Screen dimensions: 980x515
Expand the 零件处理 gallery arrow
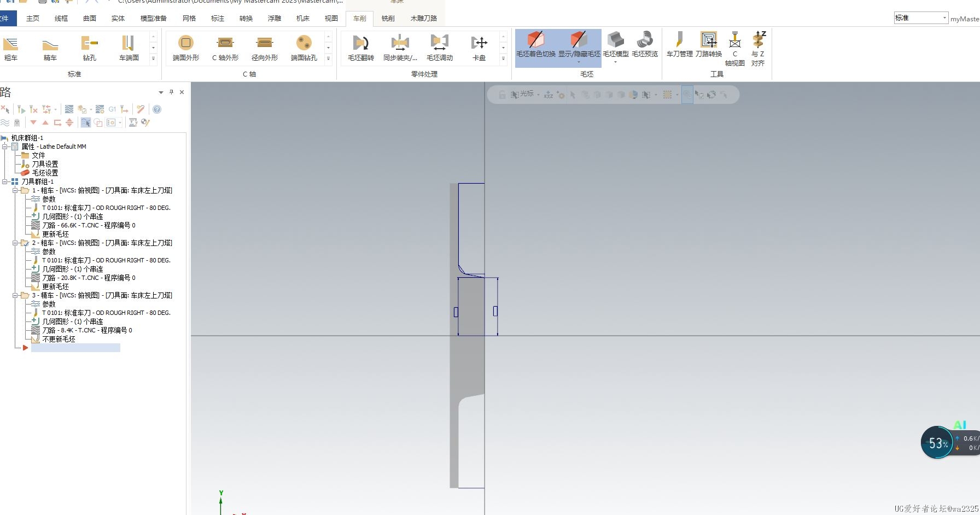pyautogui.click(x=503, y=58)
